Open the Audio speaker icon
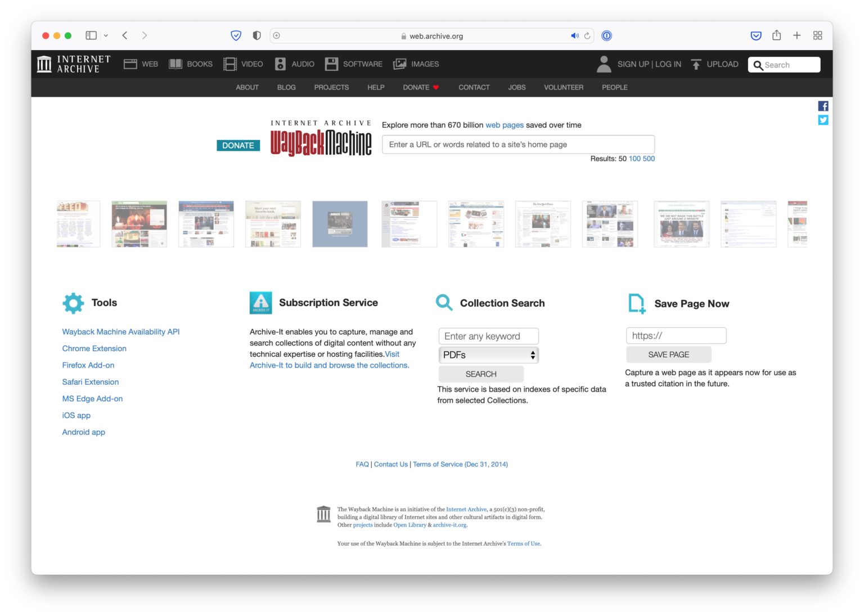Screen dimensions: 864x616 pyautogui.click(x=280, y=64)
